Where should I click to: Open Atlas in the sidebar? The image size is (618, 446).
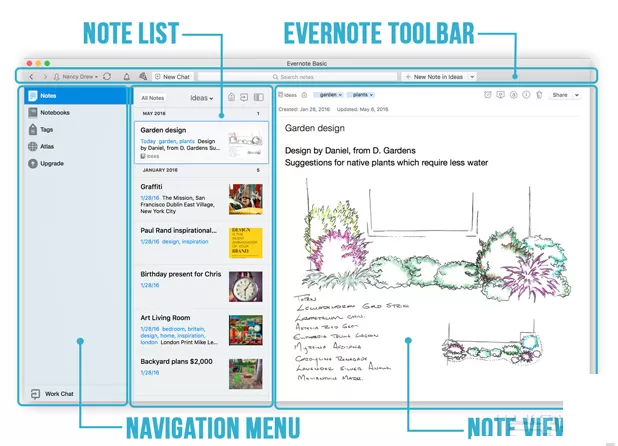click(x=76, y=147)
